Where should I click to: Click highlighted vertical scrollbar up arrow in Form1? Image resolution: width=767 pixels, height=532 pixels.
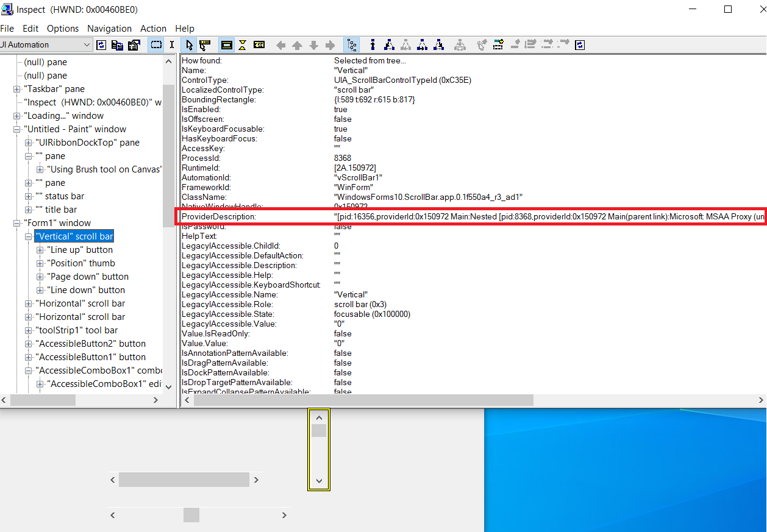click(x=319, y=417)
